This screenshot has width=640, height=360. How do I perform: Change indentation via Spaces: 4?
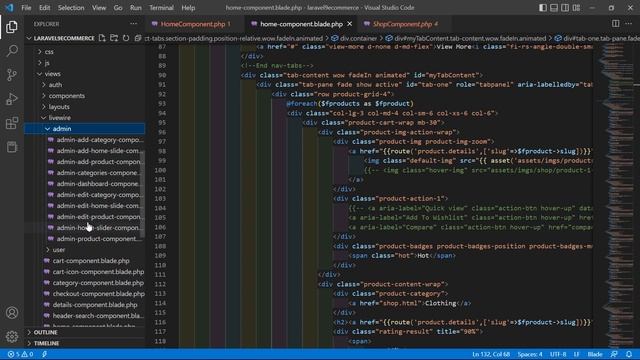coord(530,354)
